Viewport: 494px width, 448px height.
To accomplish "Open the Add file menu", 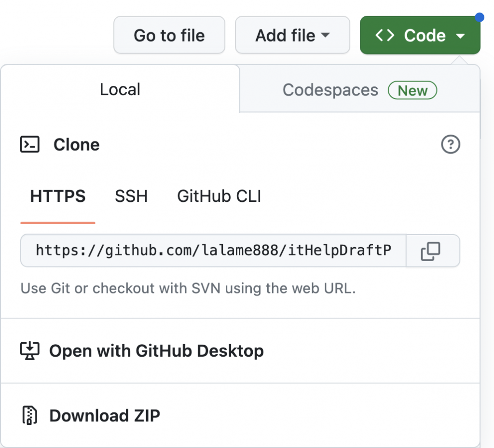I will click(292, 35).
